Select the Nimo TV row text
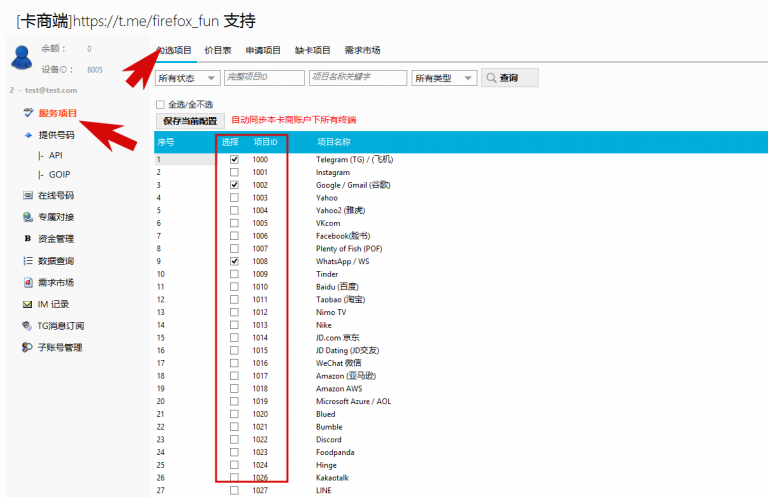 (x=331, y=312)
